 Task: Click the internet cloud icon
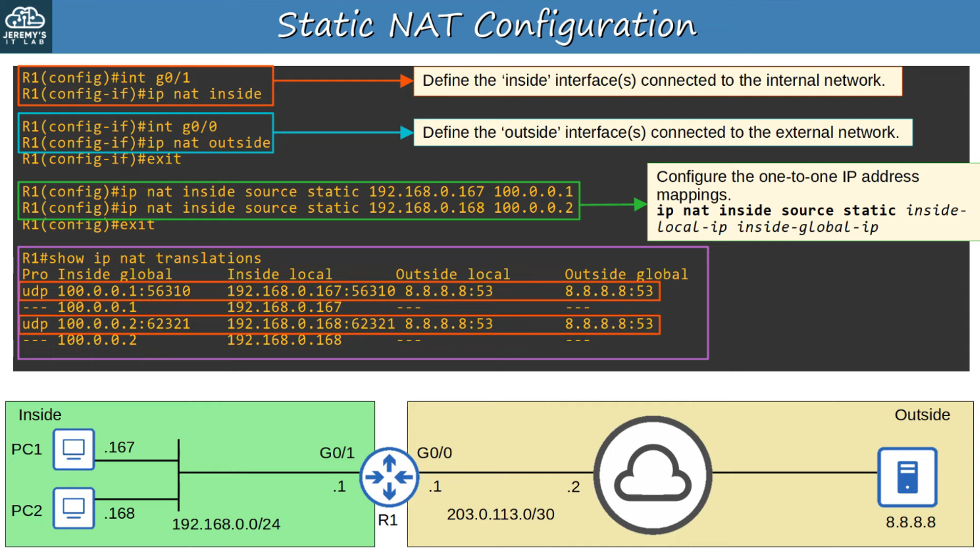coord(652,475)
